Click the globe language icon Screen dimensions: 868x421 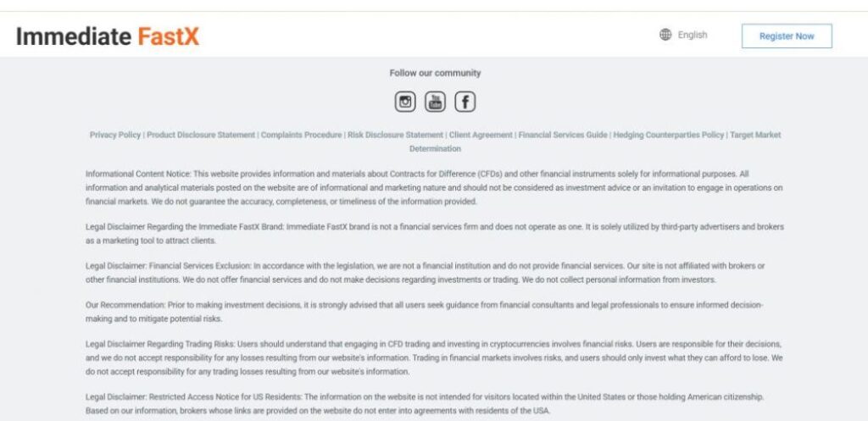(665, 36)
